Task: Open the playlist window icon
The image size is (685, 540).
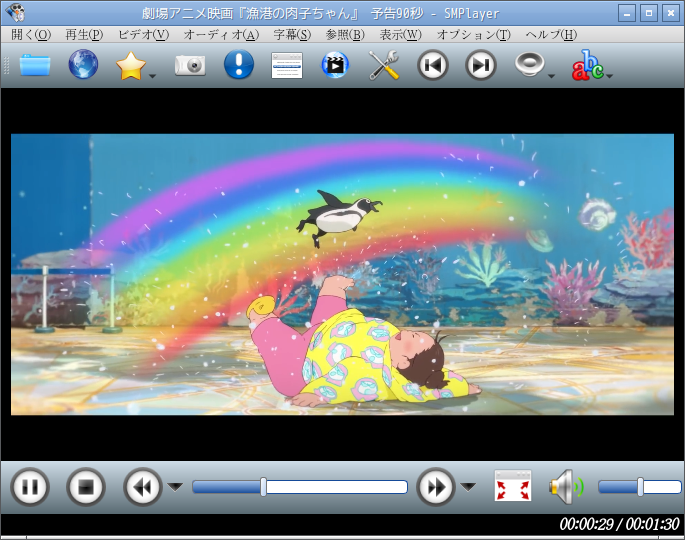Action: [x=287, y=66]
